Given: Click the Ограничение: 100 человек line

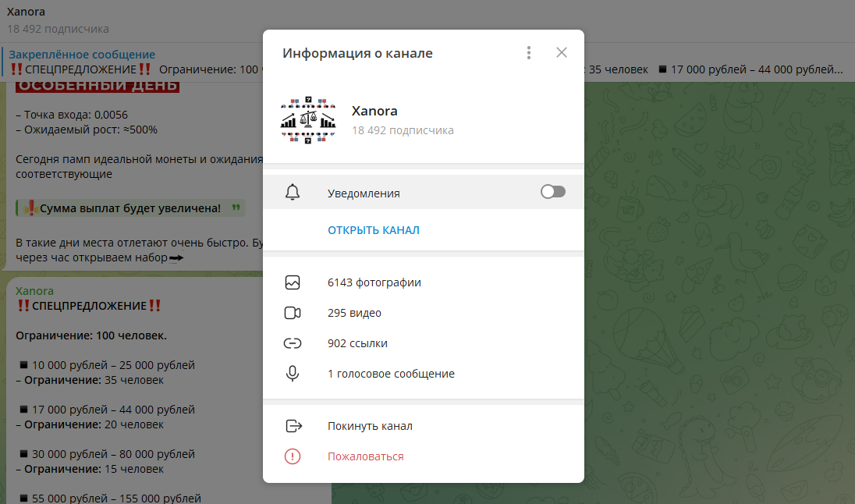Looking at the screenshot, I should click(91, 336).
